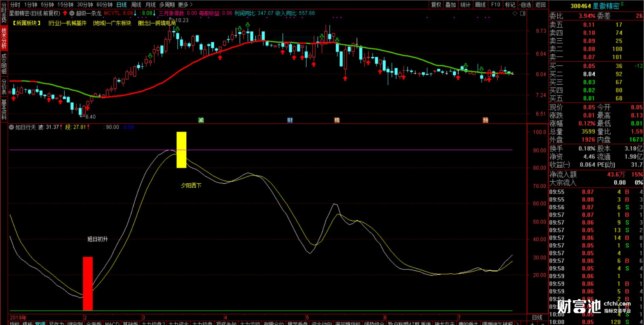Screen dimensions: 644x325
Task: Click the 减 marker icon on chart bottom
Action: [x=201, y=120]
